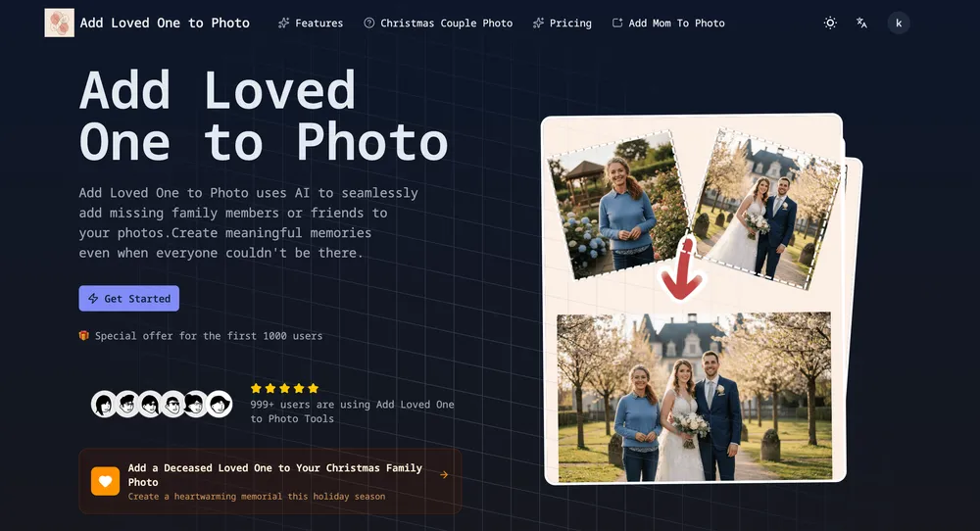Image resolution: width=980 pixels, height=531 pixels.
Task: Open the Pricing nav link
Action: 563,23
